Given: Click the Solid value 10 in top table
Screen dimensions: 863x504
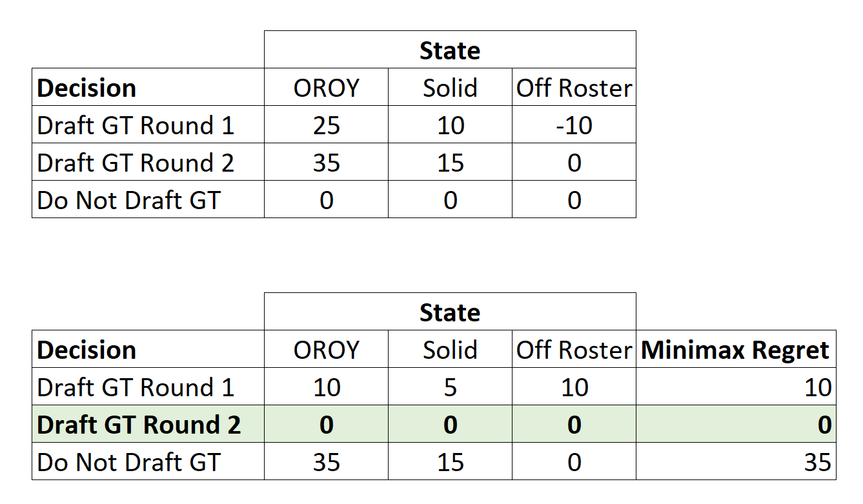Looking at the screenshot, I should point(450,125).
